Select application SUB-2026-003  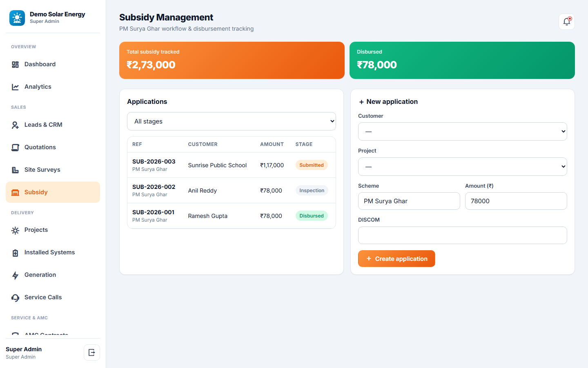pos(232,165)
